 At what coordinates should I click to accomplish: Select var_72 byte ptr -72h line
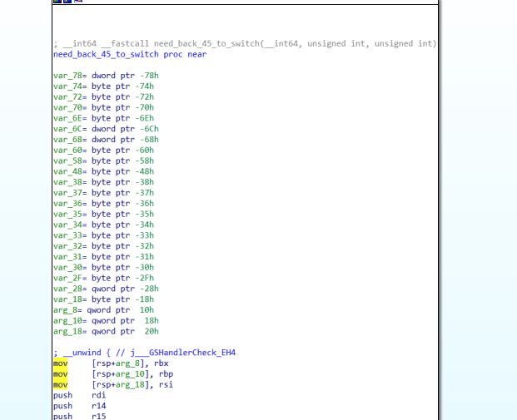point(103,96)
